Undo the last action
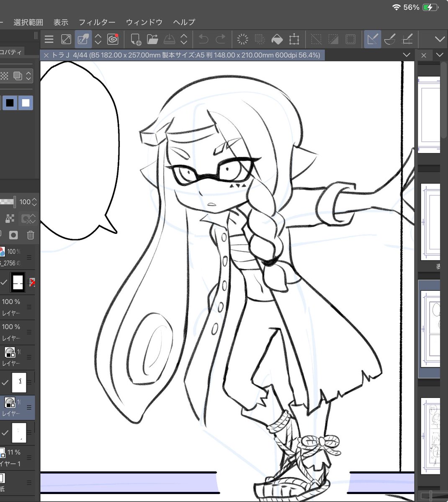 tap(203, 39)
